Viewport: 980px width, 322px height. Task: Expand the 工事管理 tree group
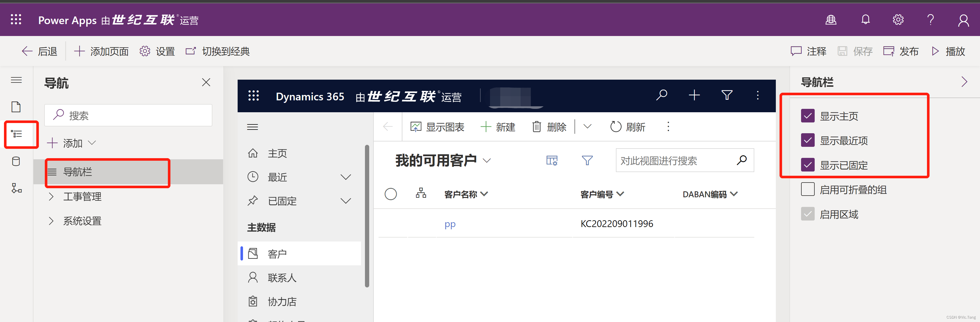[51, 196]
